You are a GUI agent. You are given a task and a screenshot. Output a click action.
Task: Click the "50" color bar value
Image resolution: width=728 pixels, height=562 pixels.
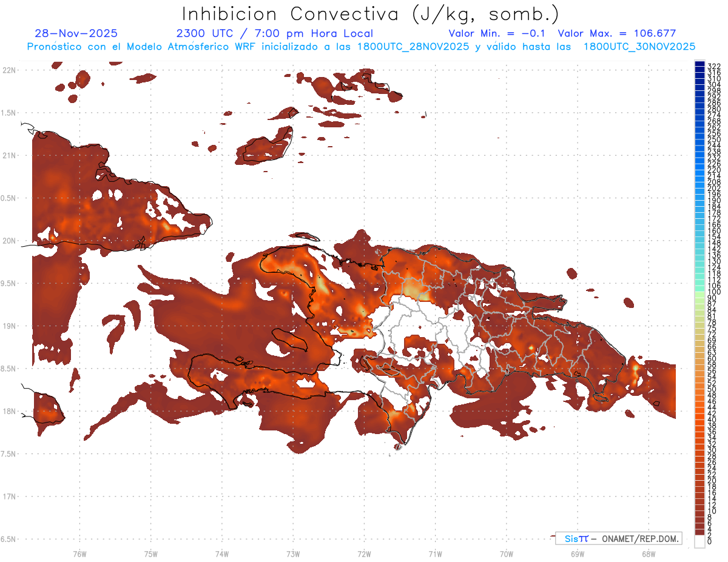pyautogui.click(x=712, y=389)
